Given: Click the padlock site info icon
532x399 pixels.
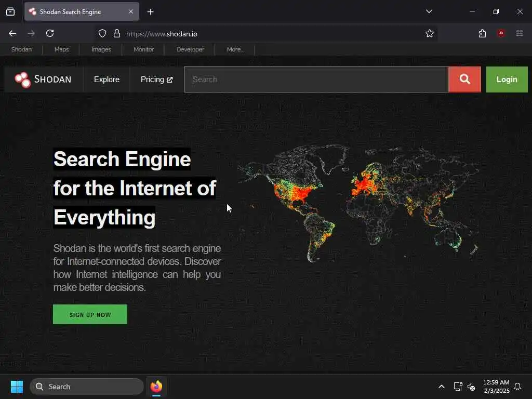Looking at the screenshot, I should [x=117, y=34].
